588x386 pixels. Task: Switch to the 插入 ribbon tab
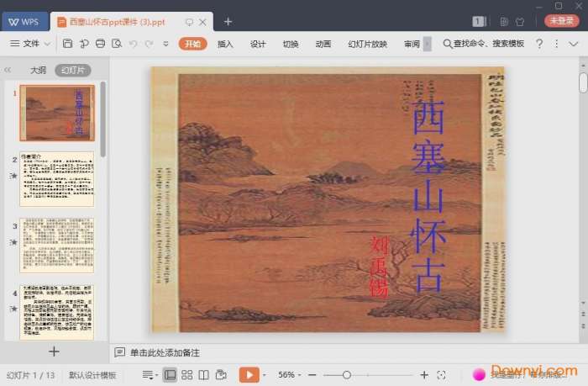pyautogui.click(x=225, y=44)
